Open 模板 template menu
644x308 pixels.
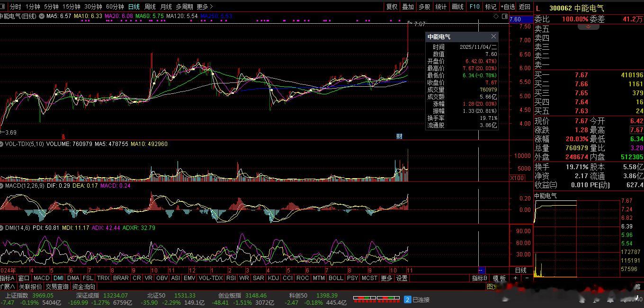499,278
